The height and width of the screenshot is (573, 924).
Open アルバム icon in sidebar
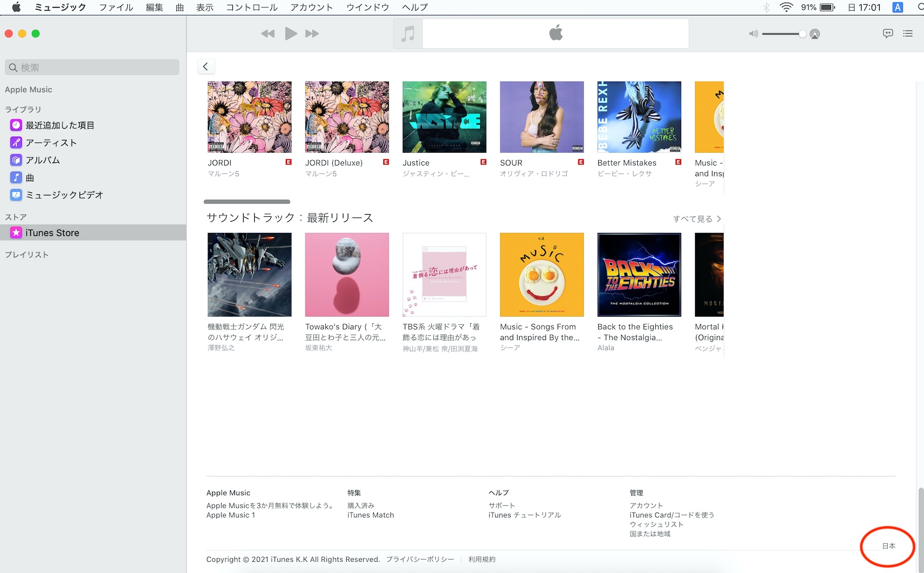pyautogui.click(x=16, y=160)
